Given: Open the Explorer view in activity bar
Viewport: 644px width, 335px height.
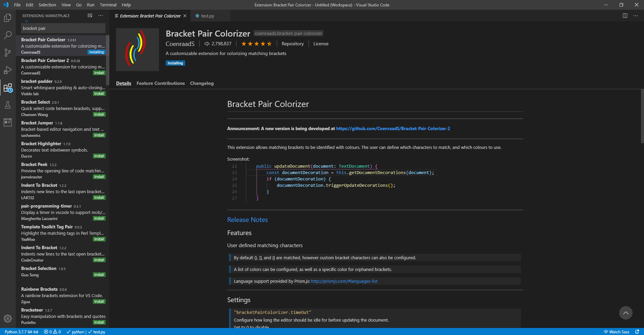Looking at the screenshot, I should coord(8,17).
